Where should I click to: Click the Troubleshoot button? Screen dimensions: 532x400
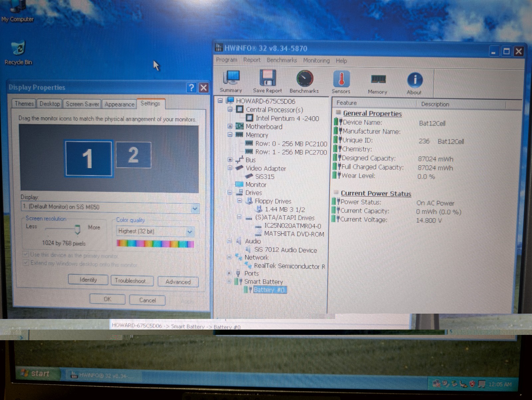click(132, 281)
